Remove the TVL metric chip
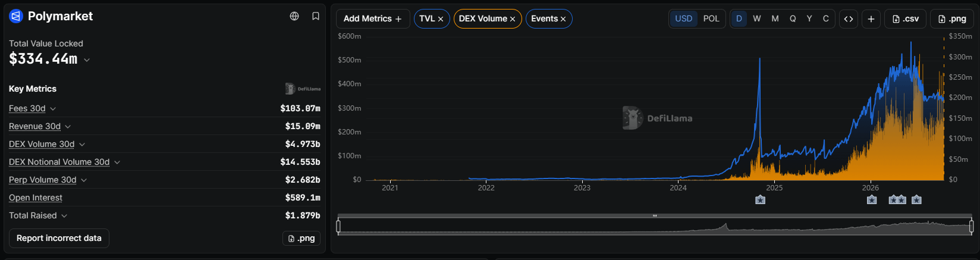 [441, 19]
